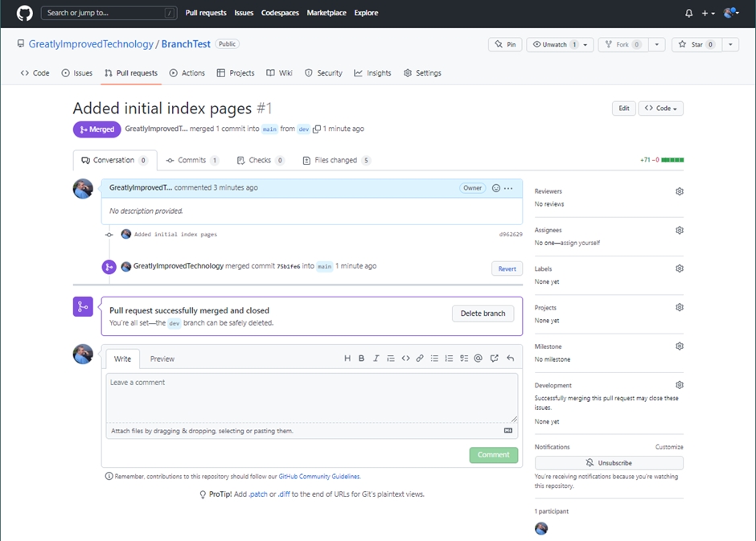
Task: Switch to the Files changed tab
Action: 336,160
